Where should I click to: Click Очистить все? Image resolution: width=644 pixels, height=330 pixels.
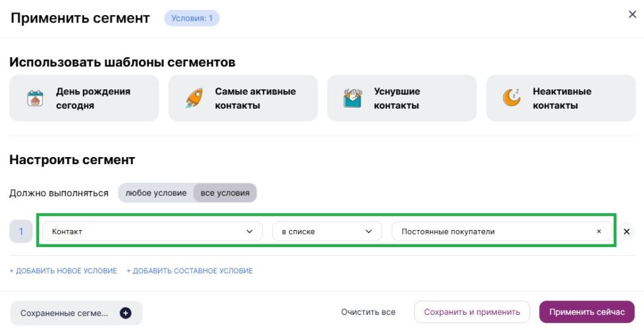click(368, 312)
